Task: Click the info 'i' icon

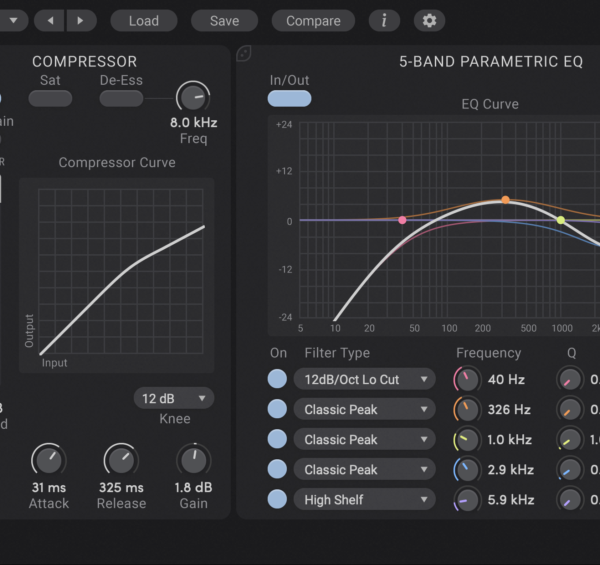Action: (x=384, y=20)
